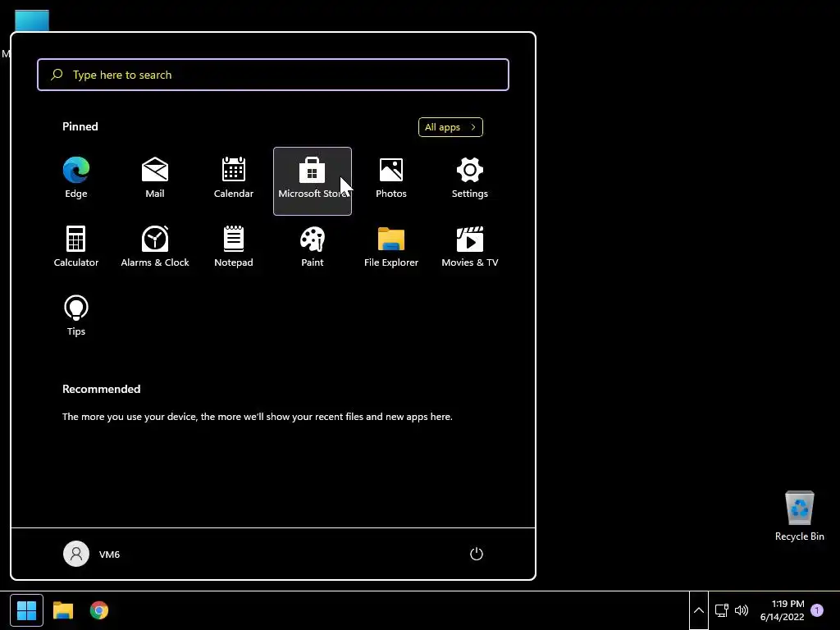Click the volume speaker icon
The width and height of the screenshot is (840, 630).
tap(742, 610)
